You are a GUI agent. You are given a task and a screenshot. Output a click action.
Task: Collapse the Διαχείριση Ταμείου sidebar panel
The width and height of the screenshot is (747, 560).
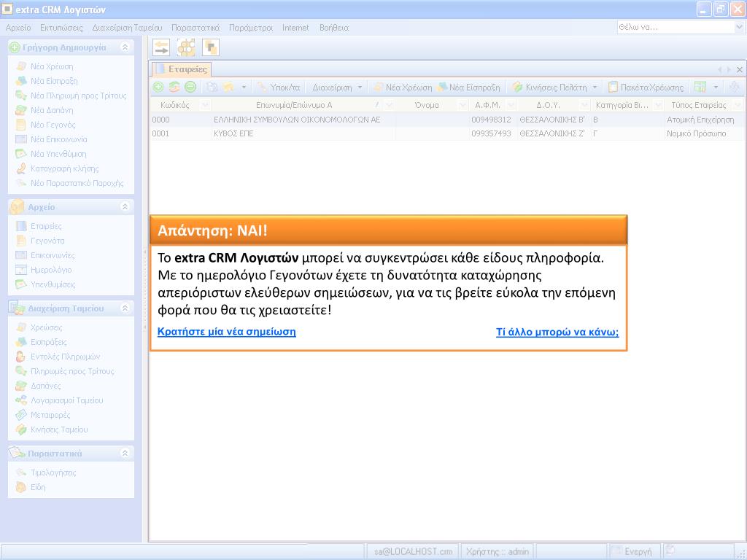point(125,308)
